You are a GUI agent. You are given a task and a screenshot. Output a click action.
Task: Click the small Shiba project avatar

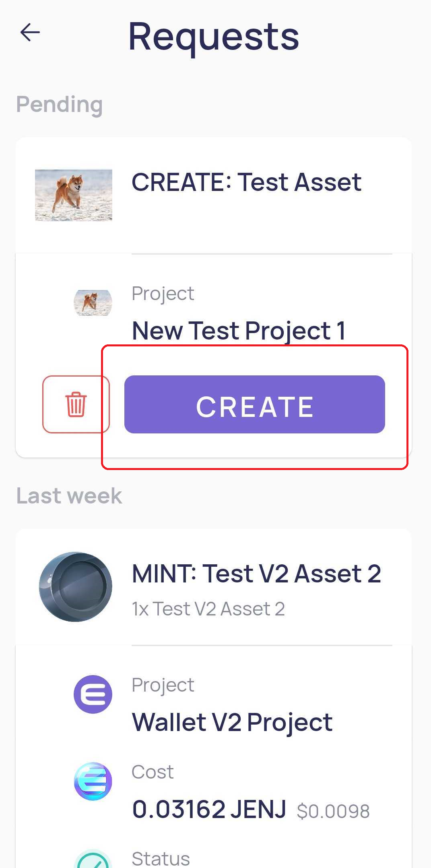click(x=93, y=302)
